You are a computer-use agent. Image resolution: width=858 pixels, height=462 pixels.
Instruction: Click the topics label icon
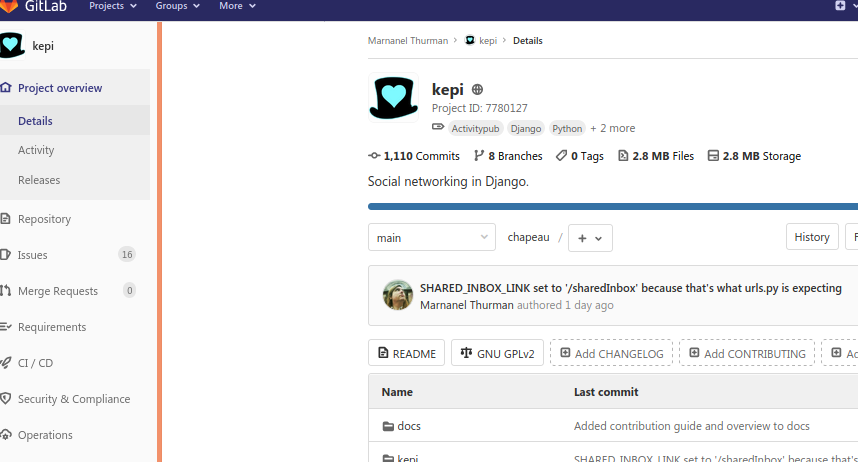pos(438,127)
